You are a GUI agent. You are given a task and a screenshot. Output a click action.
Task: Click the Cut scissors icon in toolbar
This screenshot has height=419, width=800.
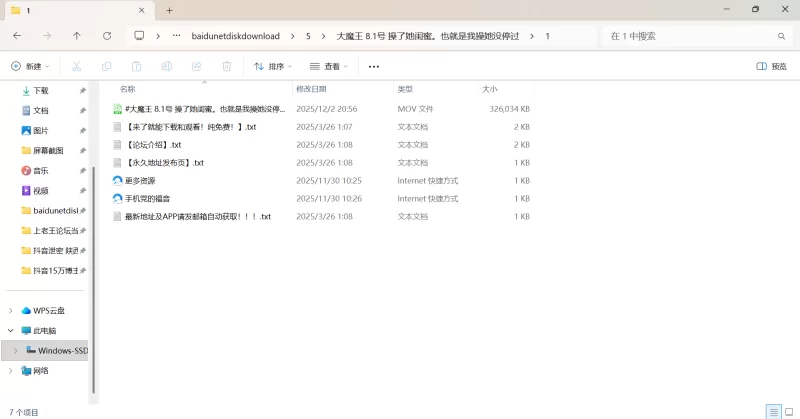[76, 67]
